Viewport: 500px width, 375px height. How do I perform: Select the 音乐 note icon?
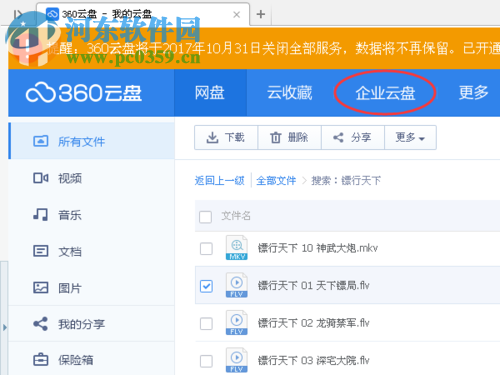pyautogui.click(x=41, y=214)
